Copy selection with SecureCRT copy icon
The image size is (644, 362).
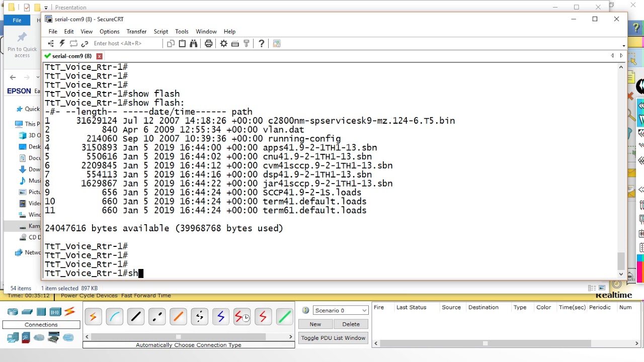[171, 44]
